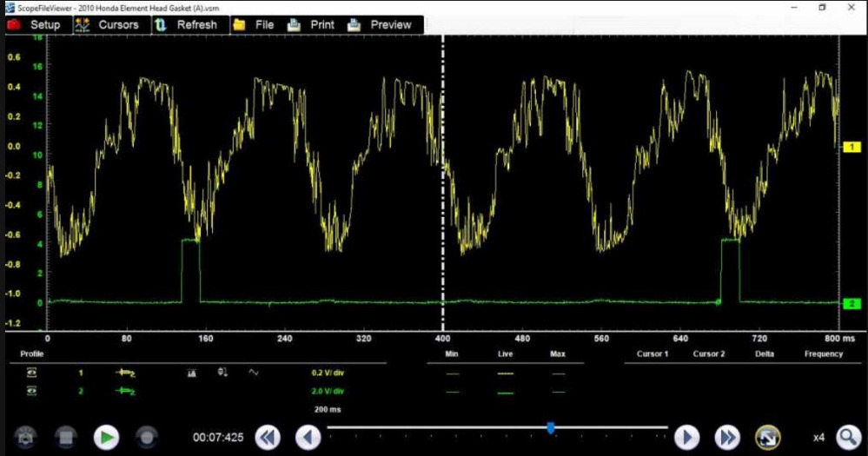Viewport: 868px width, 456px height.
Task: Click the Refresh toolbar button
Action: pyautogui.click(x=186, y=24)
